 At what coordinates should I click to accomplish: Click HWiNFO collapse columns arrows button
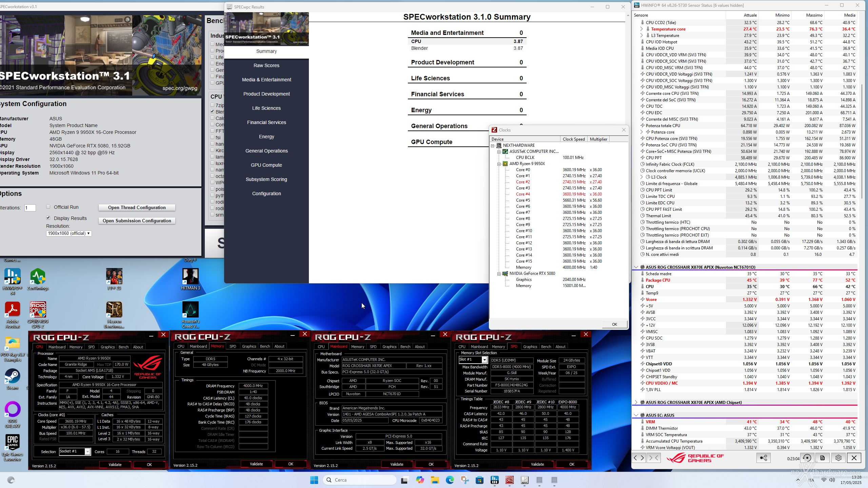653,458
